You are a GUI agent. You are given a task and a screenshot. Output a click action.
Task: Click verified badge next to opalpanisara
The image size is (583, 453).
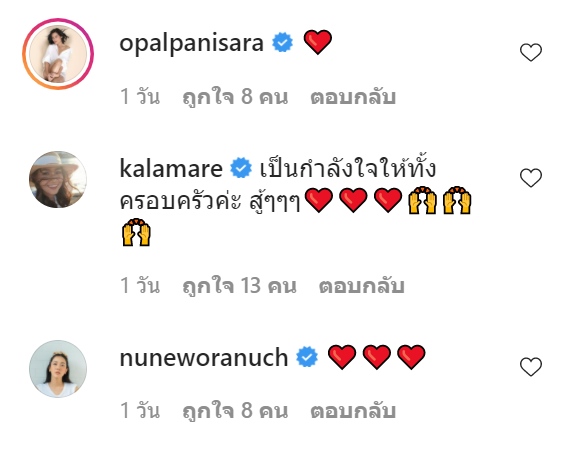283,42
